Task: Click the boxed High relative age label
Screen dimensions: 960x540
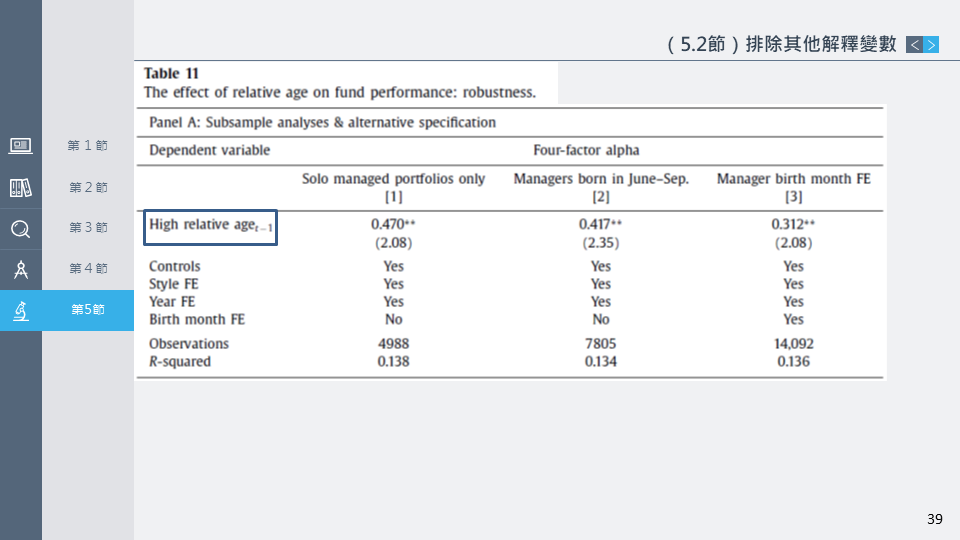Action: (210, 226)
